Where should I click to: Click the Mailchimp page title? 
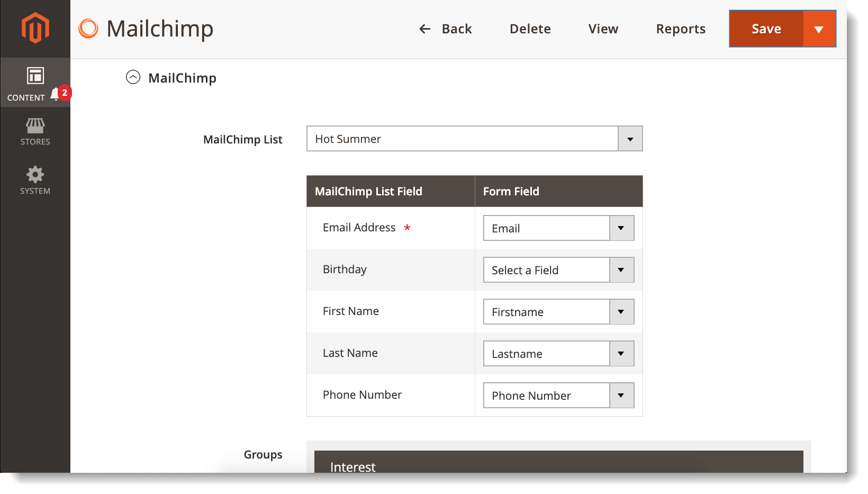click(x=160, y=29)
